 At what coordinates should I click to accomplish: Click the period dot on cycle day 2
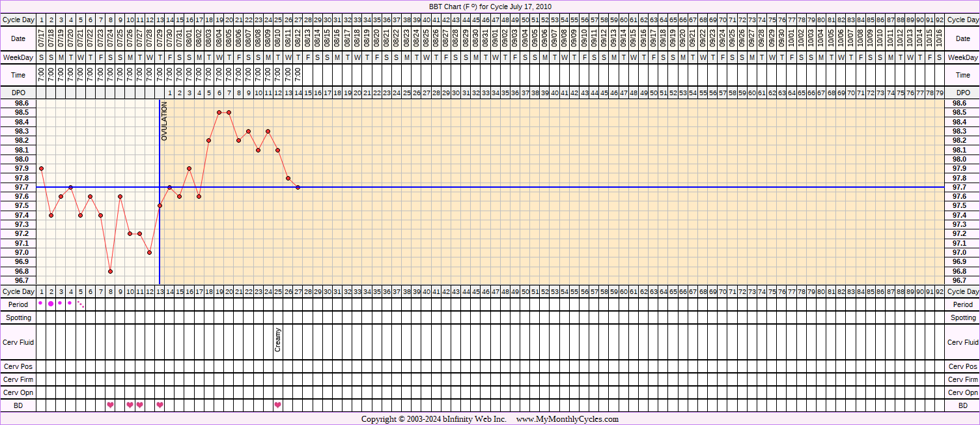coord(51,303)
